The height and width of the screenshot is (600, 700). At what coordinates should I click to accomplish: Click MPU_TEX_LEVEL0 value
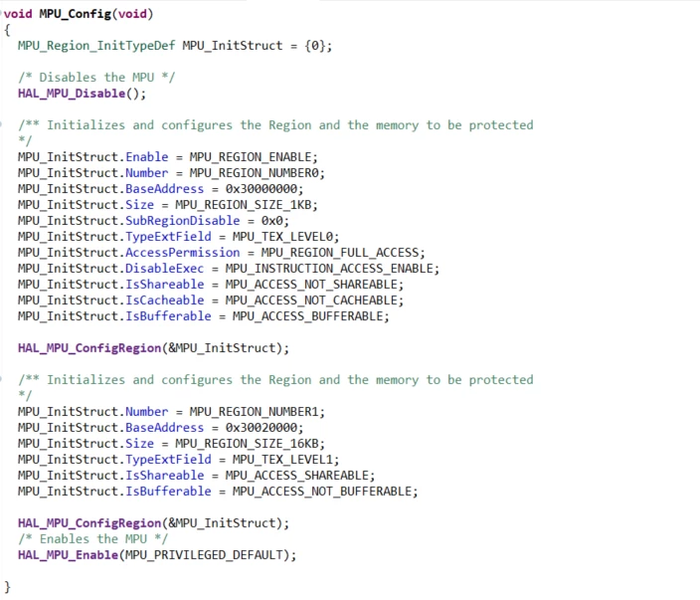point(283,237)
